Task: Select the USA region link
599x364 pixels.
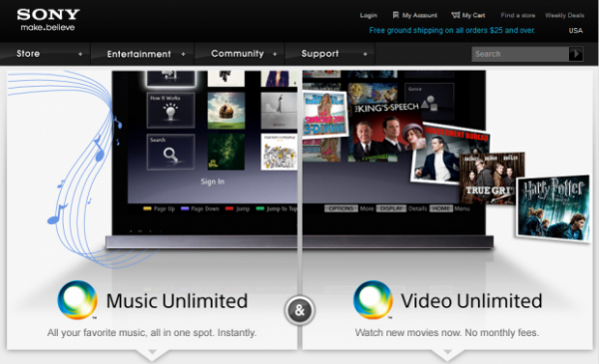Action: click(575, 31)
